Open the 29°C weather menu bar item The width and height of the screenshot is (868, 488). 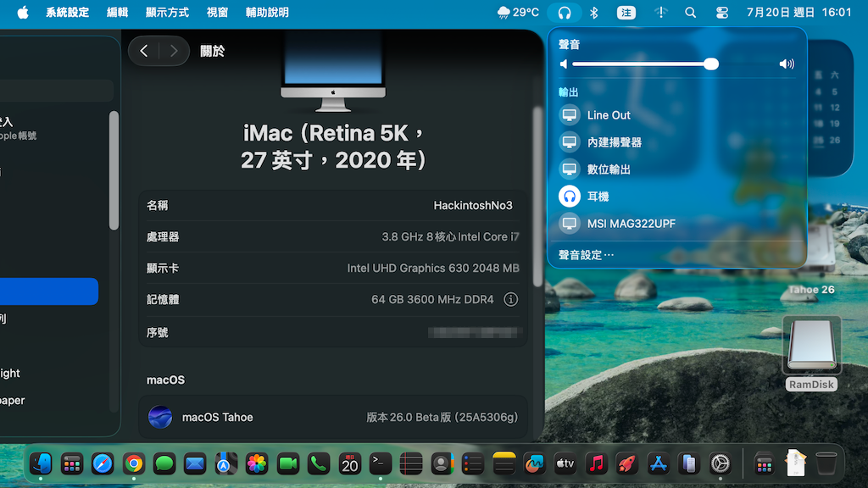(518, 12)
